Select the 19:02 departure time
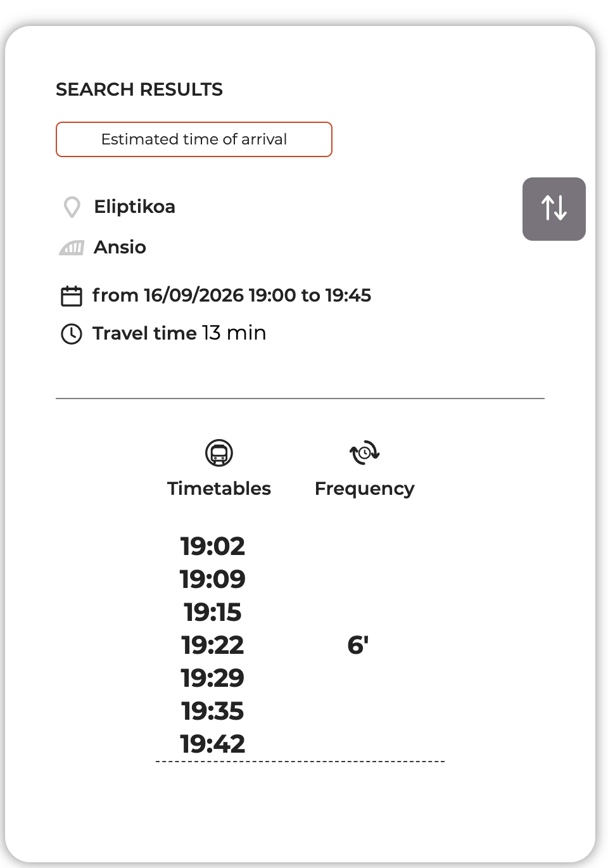 point(213,546)
